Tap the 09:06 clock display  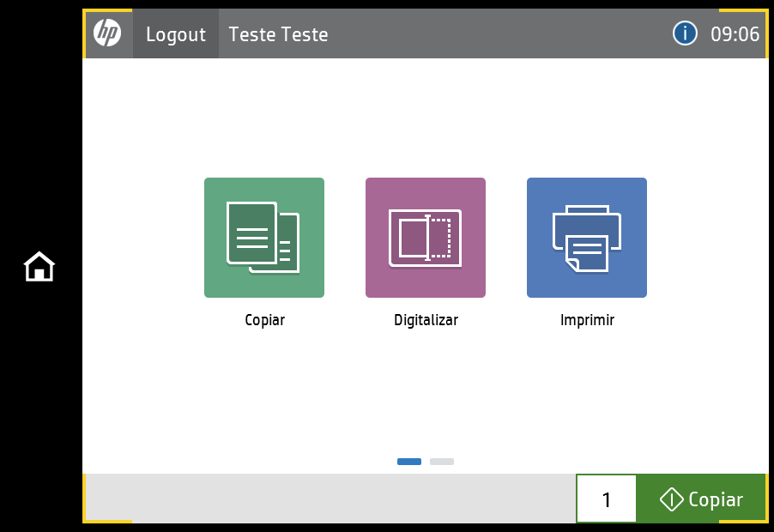pyautogui.click(x=735, y=34)
